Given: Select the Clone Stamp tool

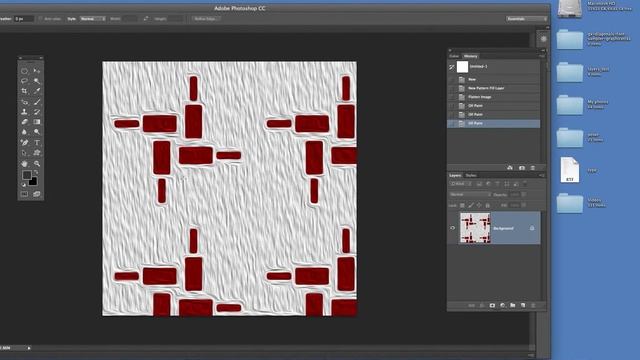Looking at the screenshot, I should [x=24, y=112].
